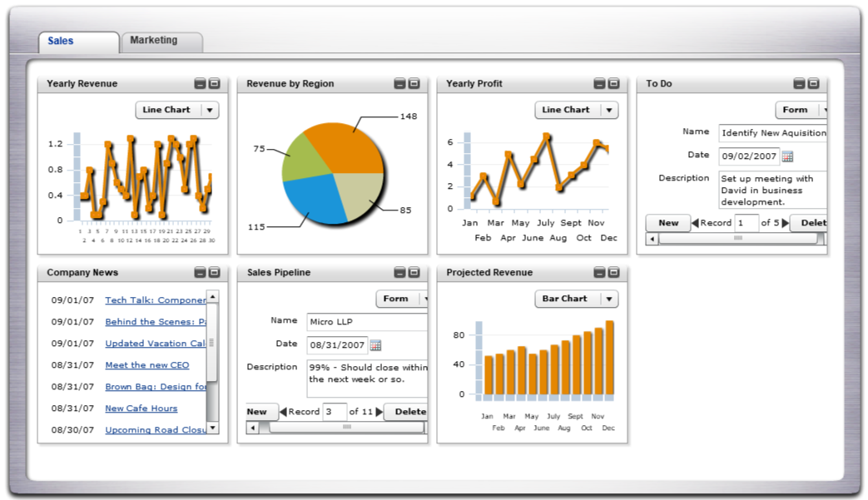Maximize the Sales Pipeline panel

pos(414,272)
